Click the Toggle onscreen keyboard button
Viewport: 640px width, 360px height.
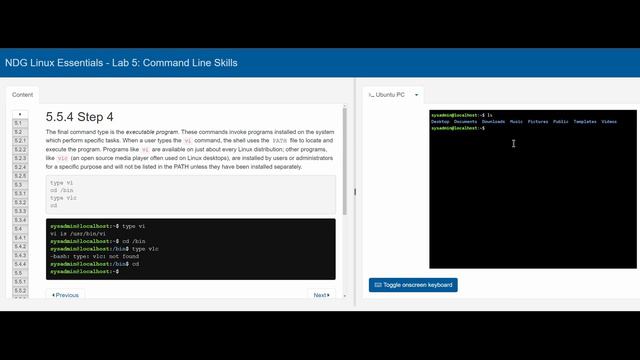413,285
